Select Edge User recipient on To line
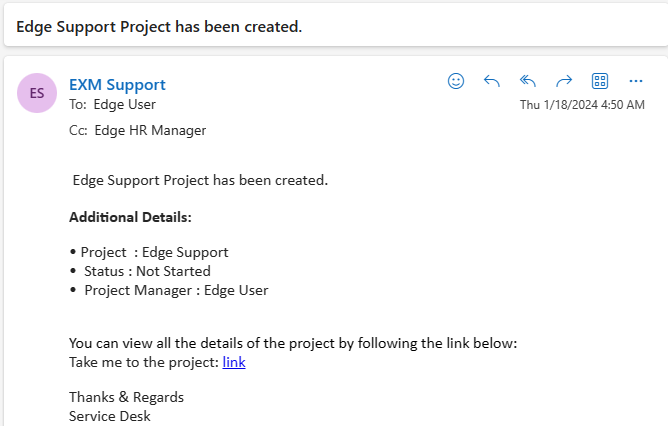 124,104
